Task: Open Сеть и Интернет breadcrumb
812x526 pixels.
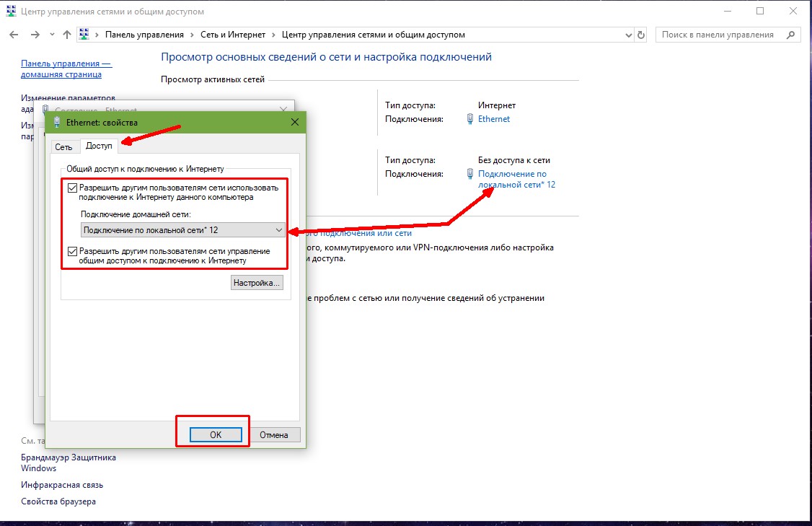Action: (x=233, y=35)
